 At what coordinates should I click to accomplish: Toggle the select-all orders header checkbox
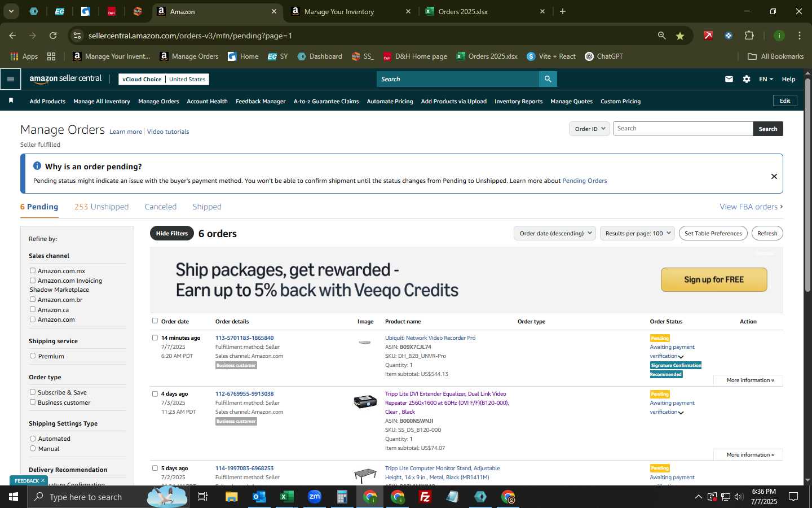point(155,321)
